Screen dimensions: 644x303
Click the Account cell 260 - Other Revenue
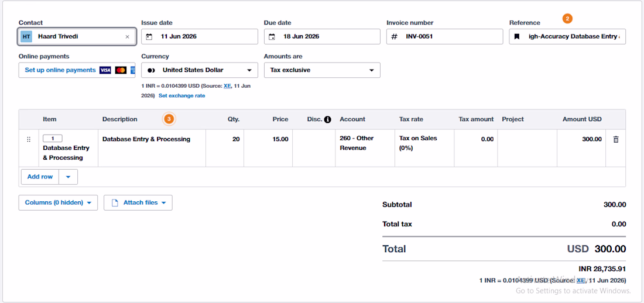[365, 148]
